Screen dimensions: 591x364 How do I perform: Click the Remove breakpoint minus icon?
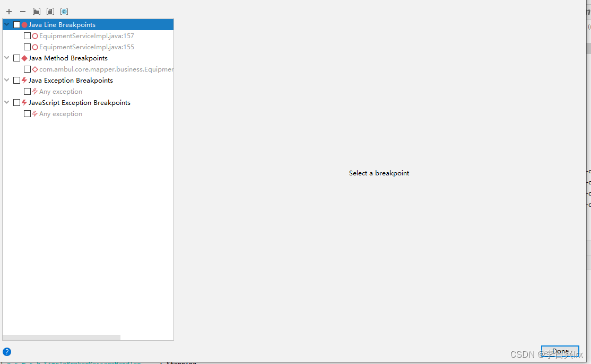click(x=23, y=12)
